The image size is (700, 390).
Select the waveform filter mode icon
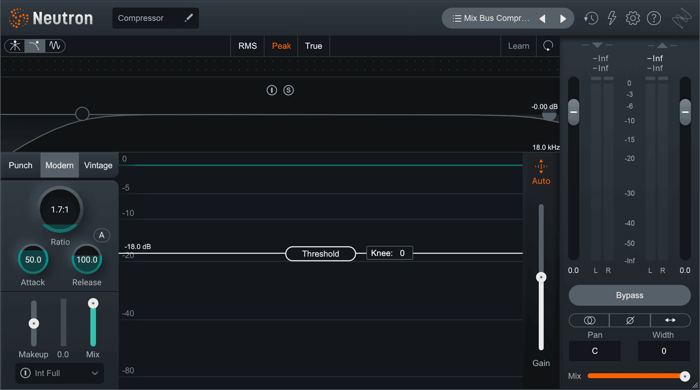pos(54,46)
